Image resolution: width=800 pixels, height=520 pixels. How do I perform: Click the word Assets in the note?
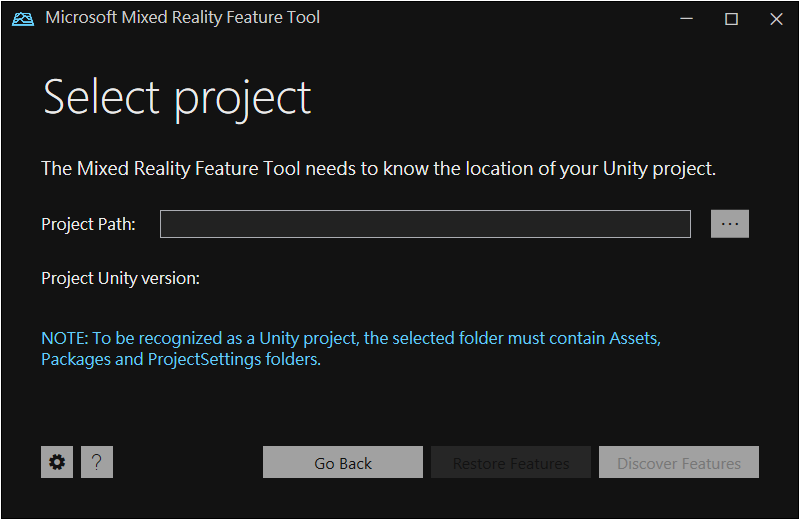tap(634, 339)
